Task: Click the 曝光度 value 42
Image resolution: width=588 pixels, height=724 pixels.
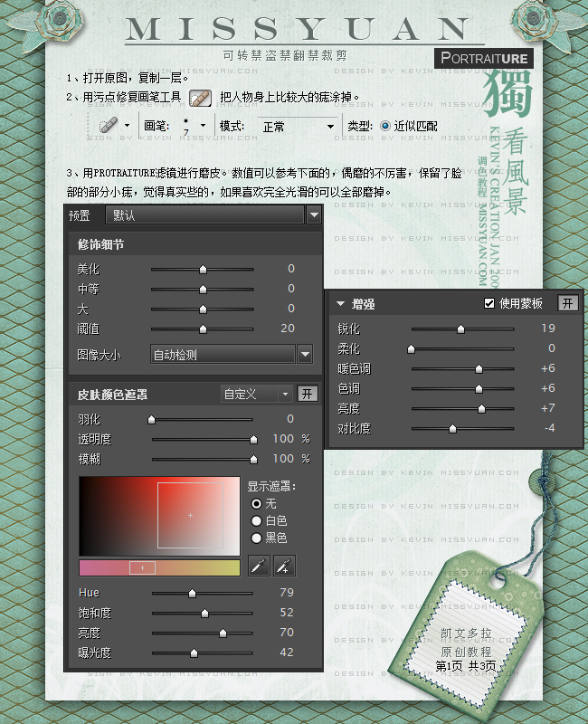Action: (x=287, y=652)
